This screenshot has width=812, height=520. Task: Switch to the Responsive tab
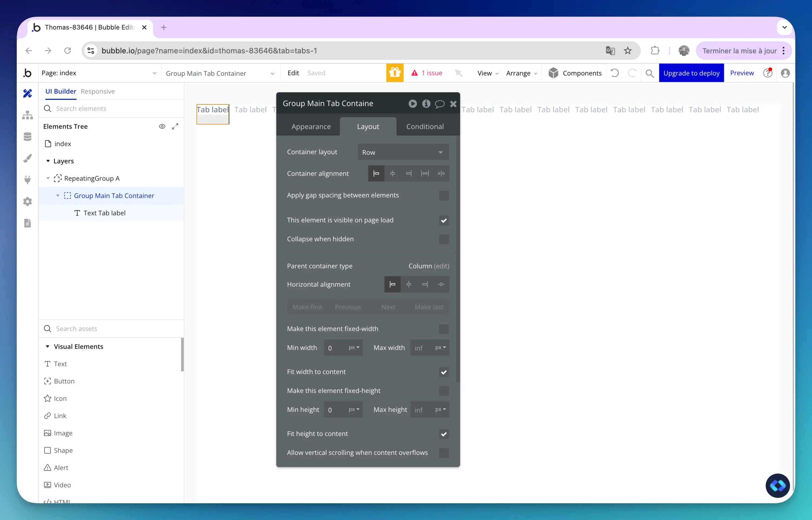(x=98, y=91)
